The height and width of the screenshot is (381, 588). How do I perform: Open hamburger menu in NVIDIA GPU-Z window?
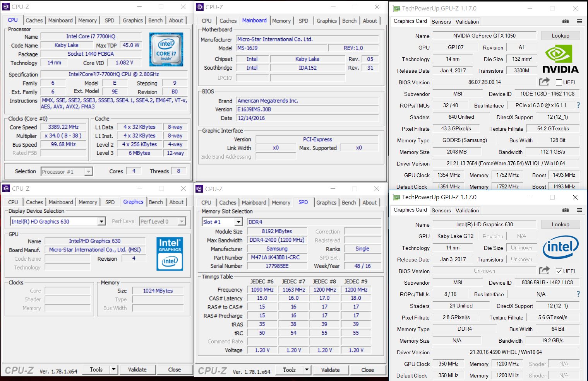coord(579,21)
